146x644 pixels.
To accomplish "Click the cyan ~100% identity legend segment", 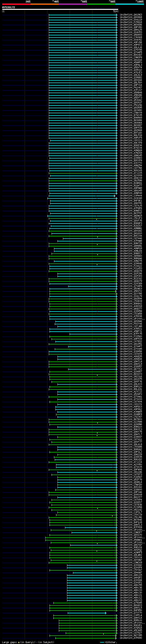I will tap(130, 4).
